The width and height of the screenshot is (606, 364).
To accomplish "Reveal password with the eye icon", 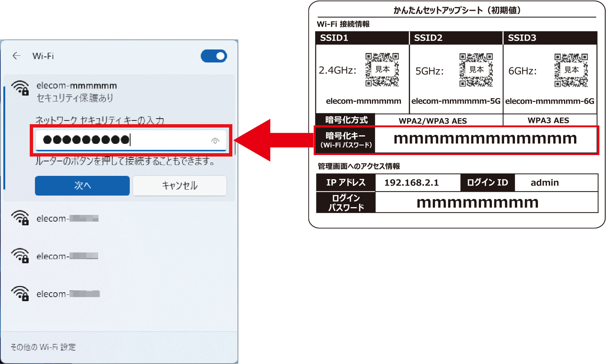I will click(215, 141).
